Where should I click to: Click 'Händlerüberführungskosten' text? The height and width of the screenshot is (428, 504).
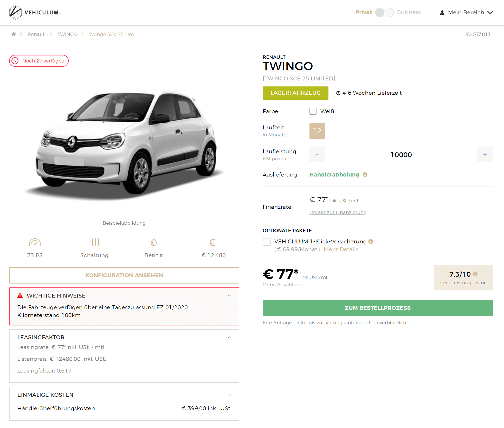pos(56,408)
